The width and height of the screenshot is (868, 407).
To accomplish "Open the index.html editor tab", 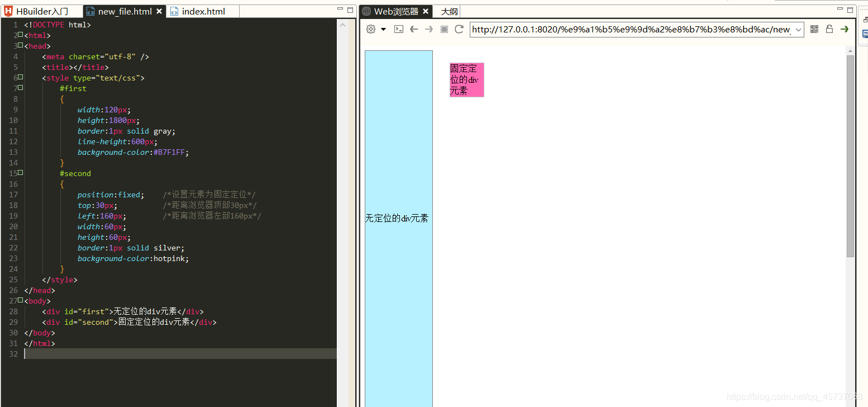I will tap(203, 11).
